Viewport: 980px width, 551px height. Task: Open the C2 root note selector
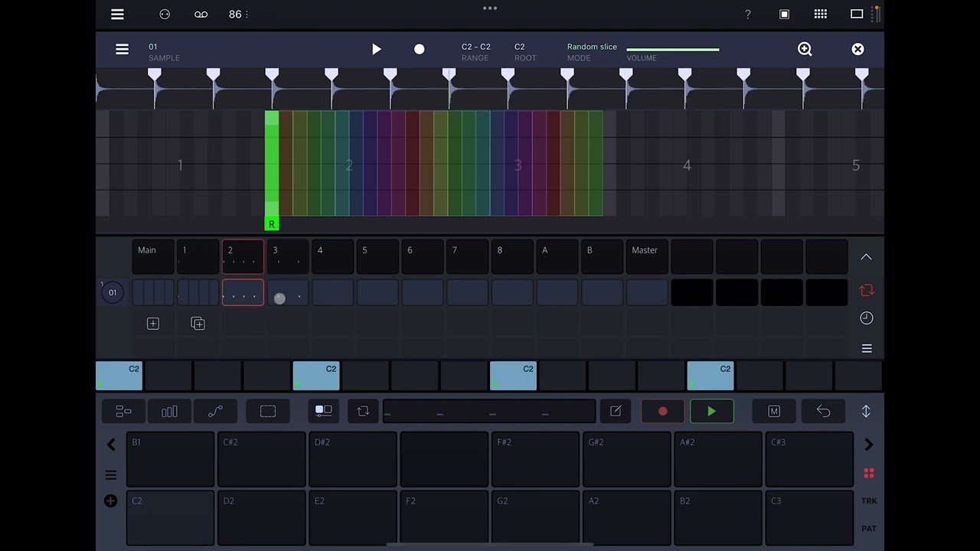coord(524,51)
